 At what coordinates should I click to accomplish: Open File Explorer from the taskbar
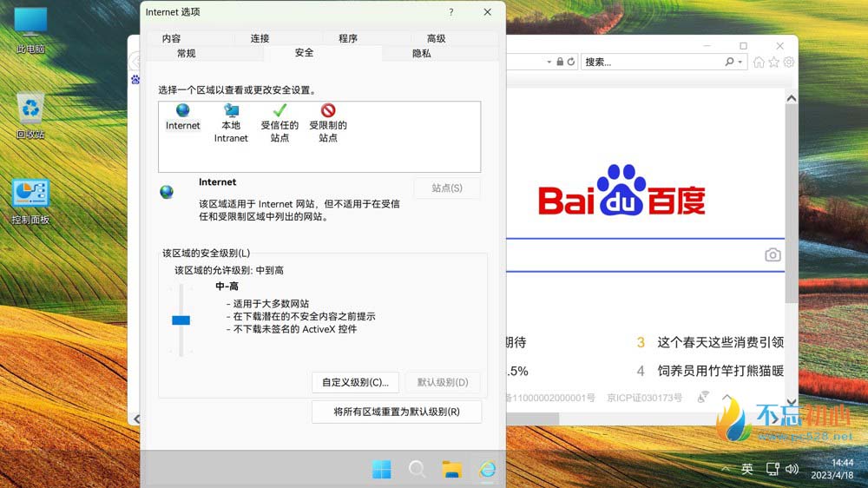(x=451, y=470)
